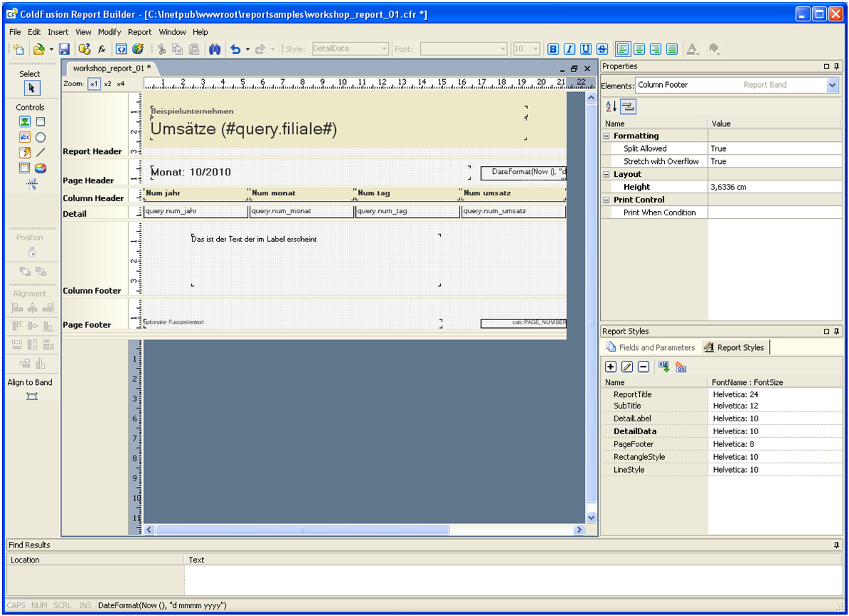
Task: Open the Modify menu
Action: 109,32
